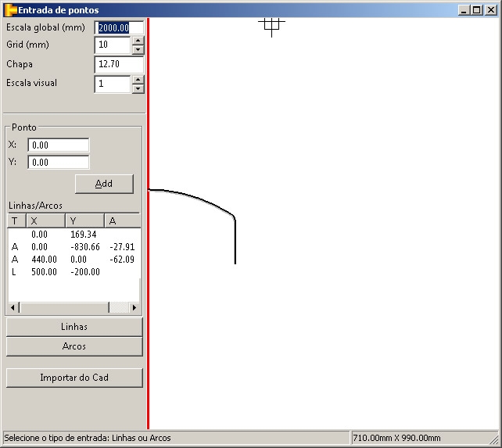Click the T column header
The width and height of the screenshot is (502, 448).
tap(16, 220)
